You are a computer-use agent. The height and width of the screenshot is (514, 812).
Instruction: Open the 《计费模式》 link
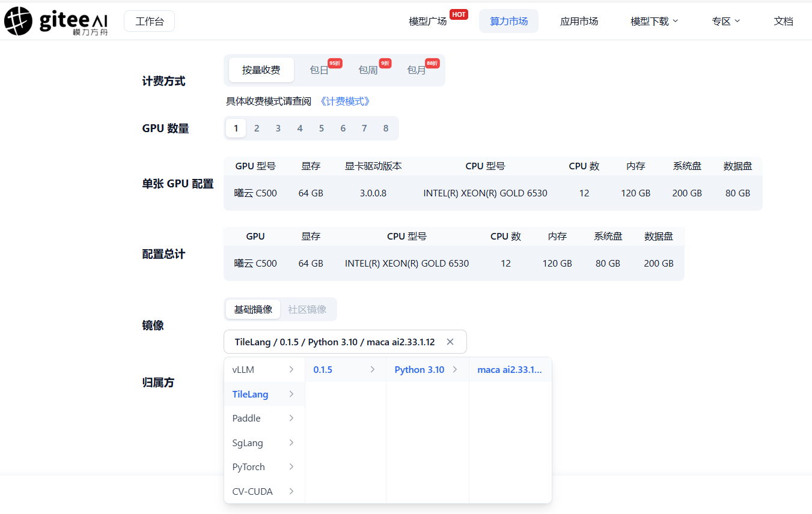[x=344, y=101]
